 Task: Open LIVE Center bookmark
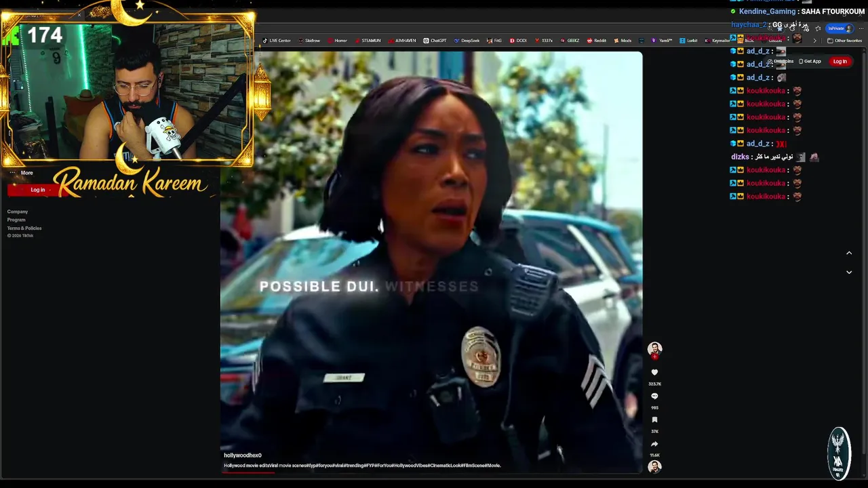pos(276,41)
